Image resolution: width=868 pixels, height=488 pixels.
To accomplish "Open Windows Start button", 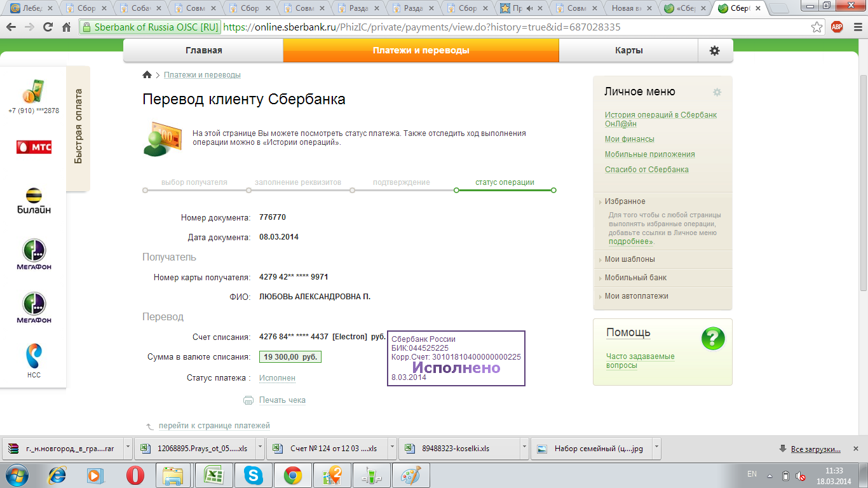I will click(17, 475).
